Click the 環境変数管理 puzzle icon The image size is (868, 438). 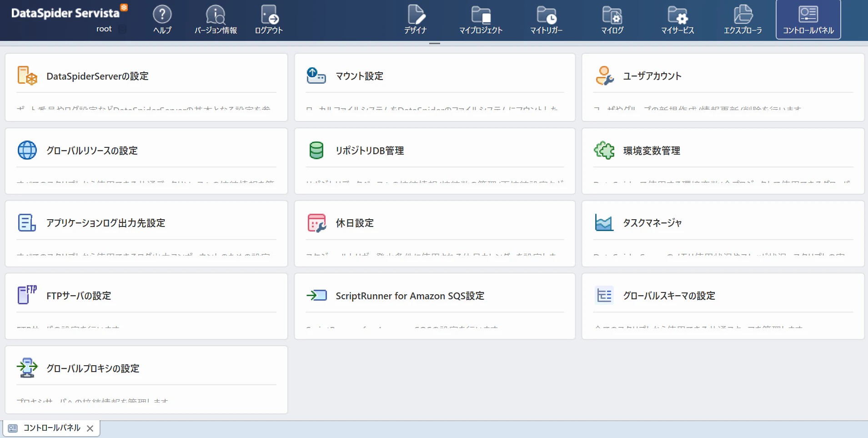(x=604, y=150)
